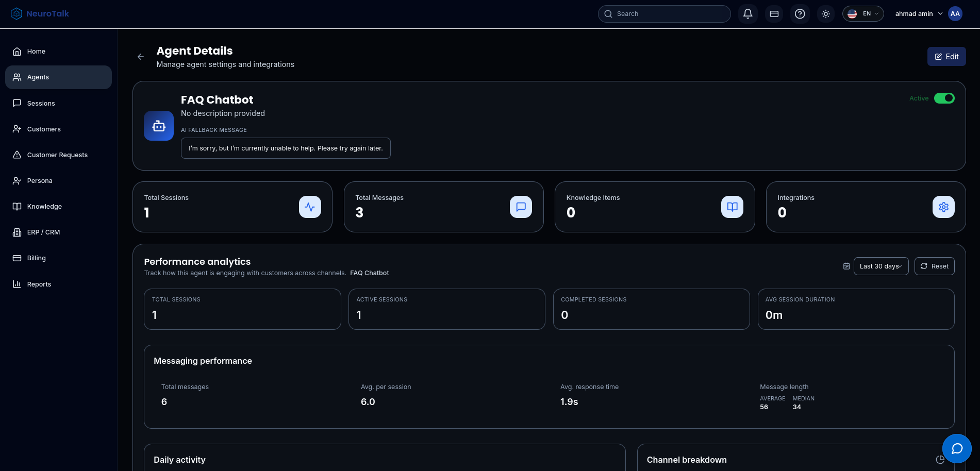Viewport: 980px width, 471px height.
Task: Open the EN language dropdown
Action: [x=863, y=14]
